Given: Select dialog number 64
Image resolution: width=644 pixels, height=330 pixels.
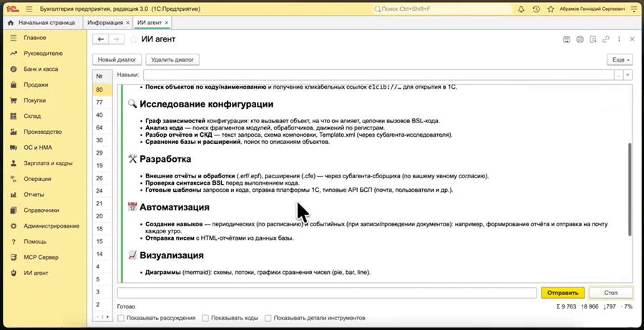Looking at the screenshot, I should tap(102, 128).
